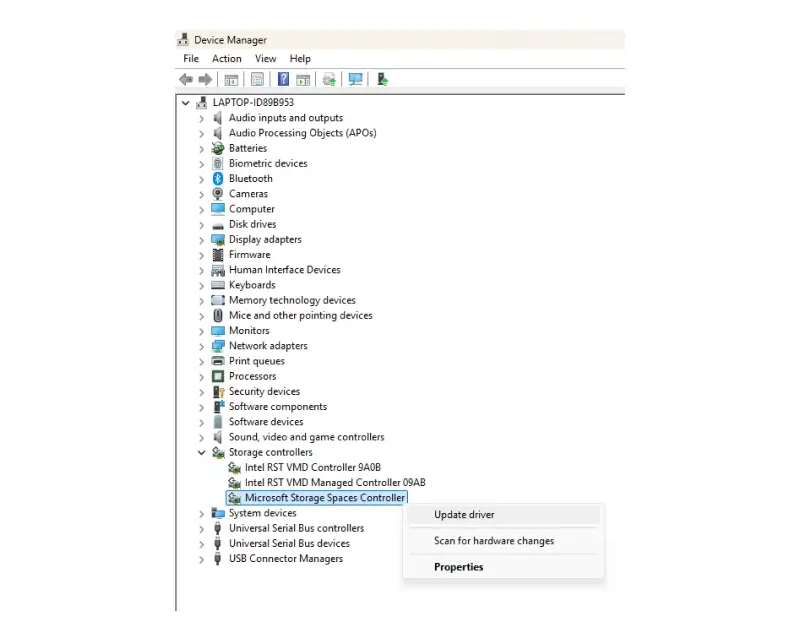Screen dimensions: 800x641
Task: Select the Intel RST VMD Controller 9A0B label
Action: 313,467
